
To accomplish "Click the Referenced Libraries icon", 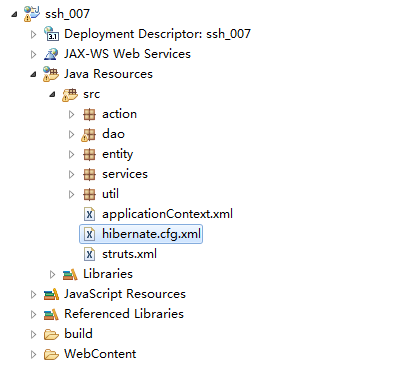I will (51, 314).
